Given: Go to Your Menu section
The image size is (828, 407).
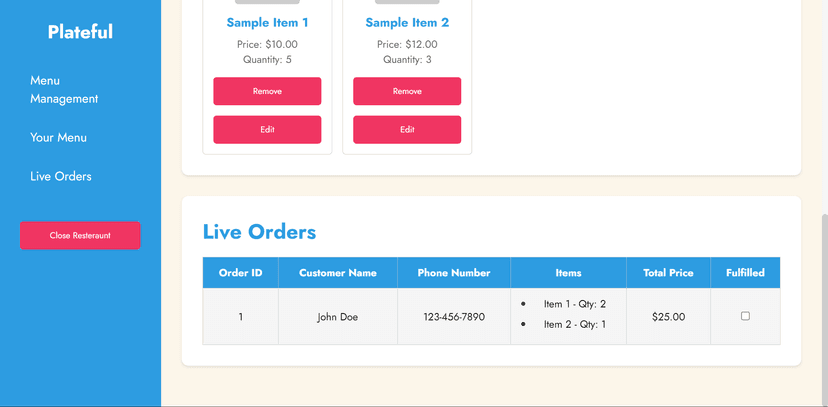Looking at the screenshot, I should 58,137.
